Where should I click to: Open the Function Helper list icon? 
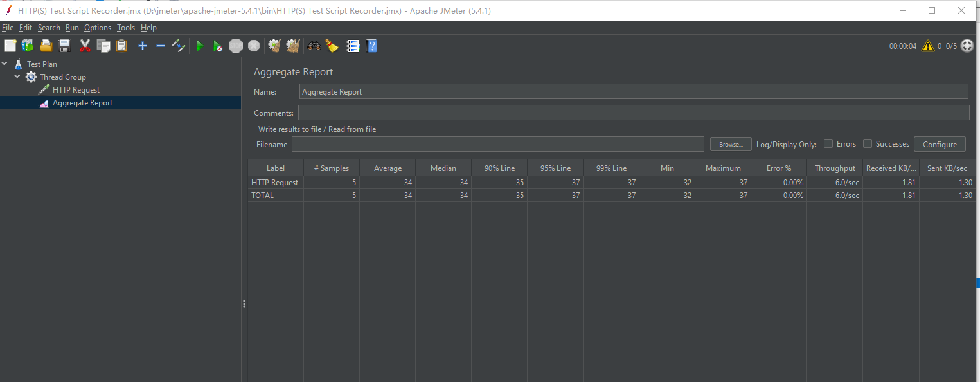tap(353, 46)
